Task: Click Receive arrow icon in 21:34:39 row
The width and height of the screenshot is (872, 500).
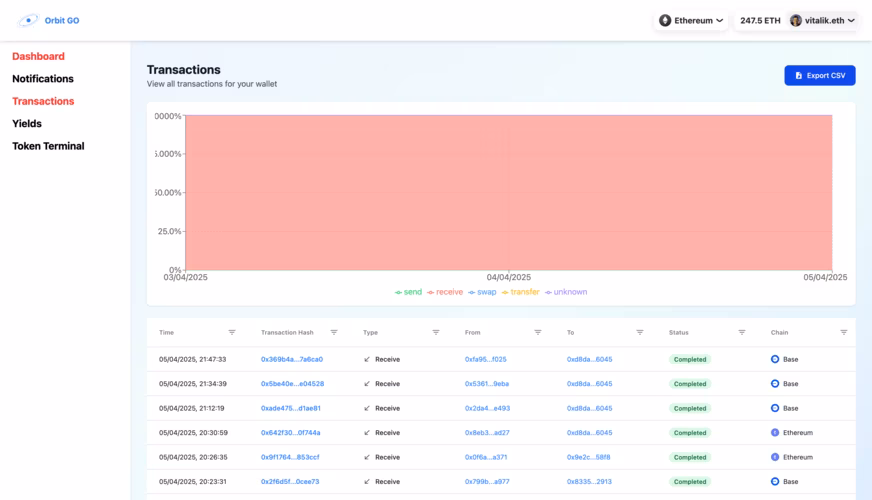Action: click(367, 384)
